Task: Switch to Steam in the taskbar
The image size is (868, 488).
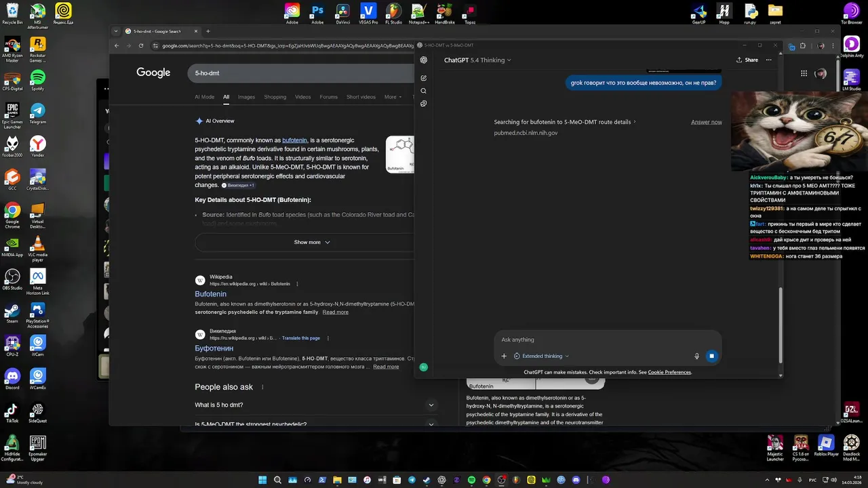Action: pyautogui.click(x=427, y=480)
